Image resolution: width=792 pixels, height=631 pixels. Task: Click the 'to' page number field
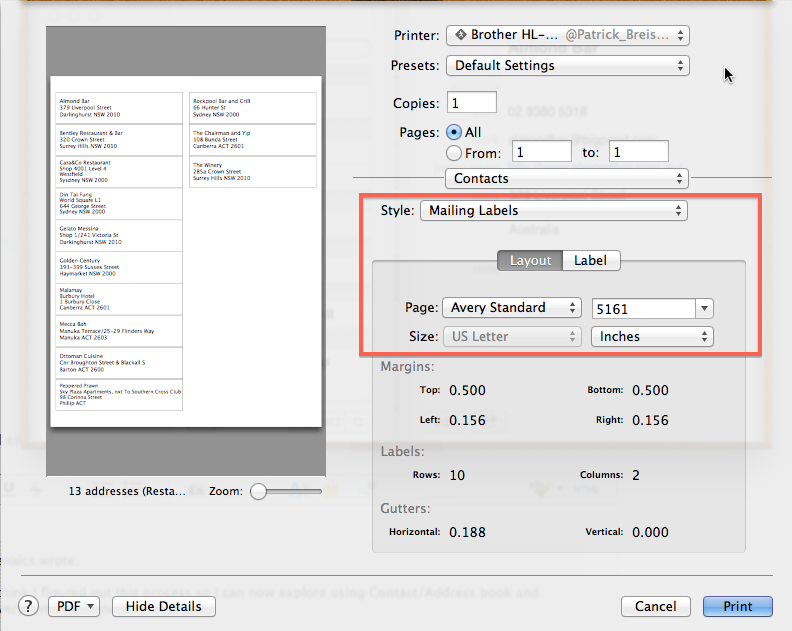[638, 152]
